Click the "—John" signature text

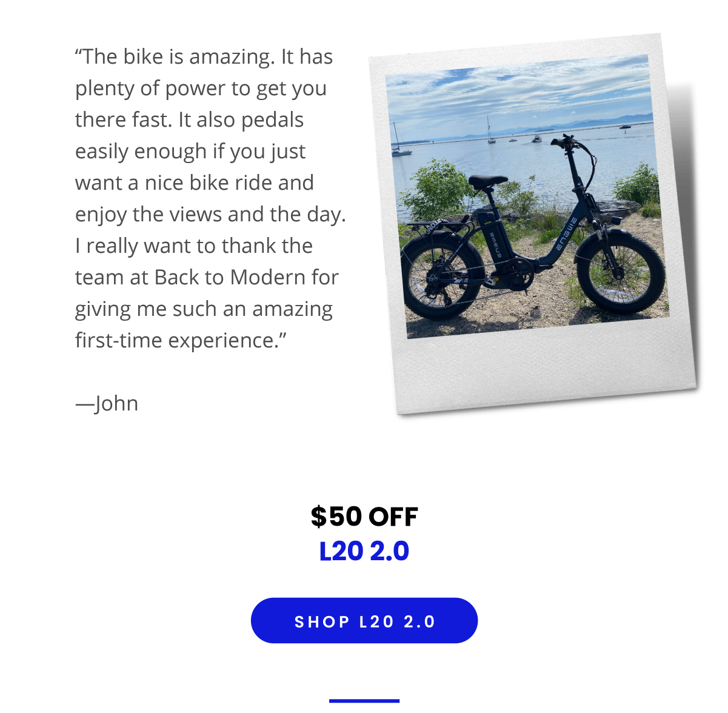pyautogui.click(x=107, y=403)
